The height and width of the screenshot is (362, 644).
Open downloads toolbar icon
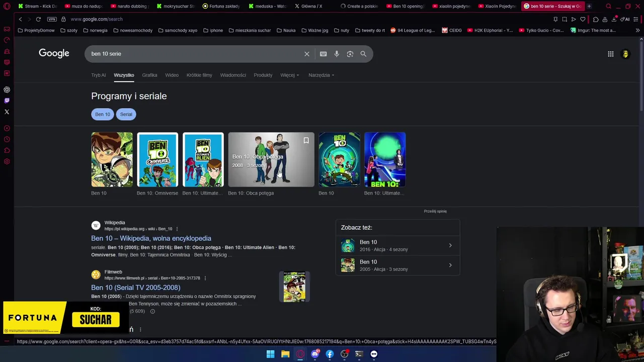614,19
